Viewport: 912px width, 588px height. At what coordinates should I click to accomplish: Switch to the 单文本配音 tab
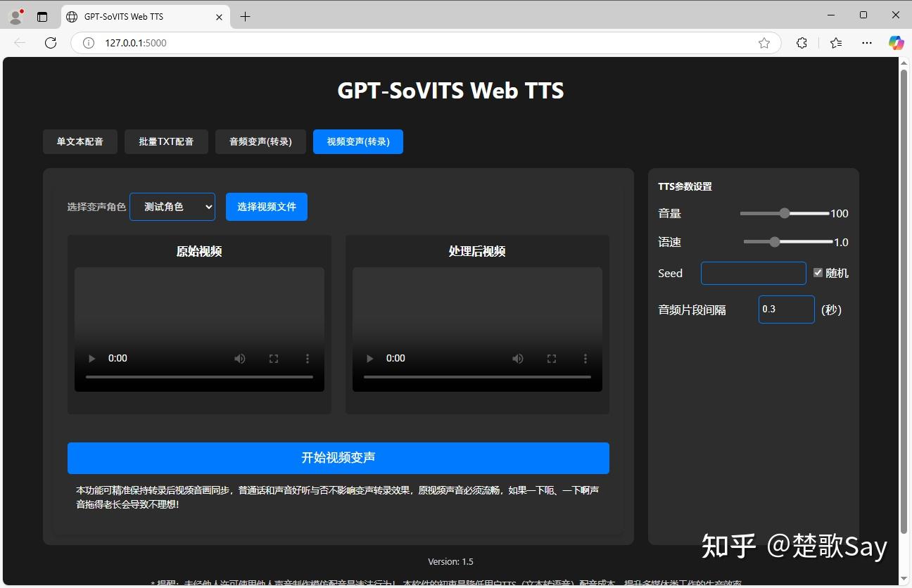(80, 141)
